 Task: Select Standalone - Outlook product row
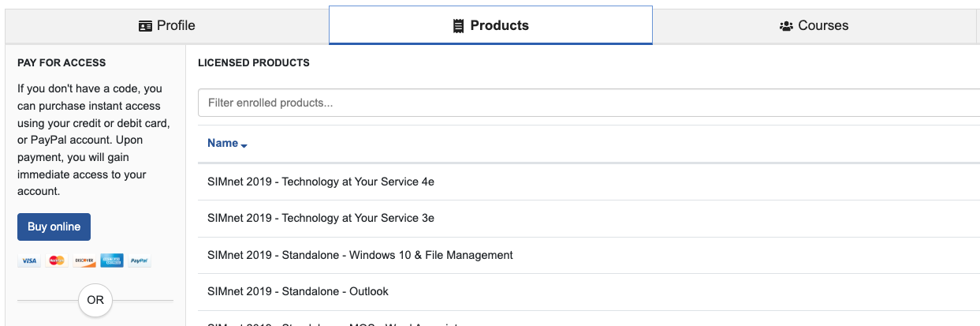(x=588, y=291)
